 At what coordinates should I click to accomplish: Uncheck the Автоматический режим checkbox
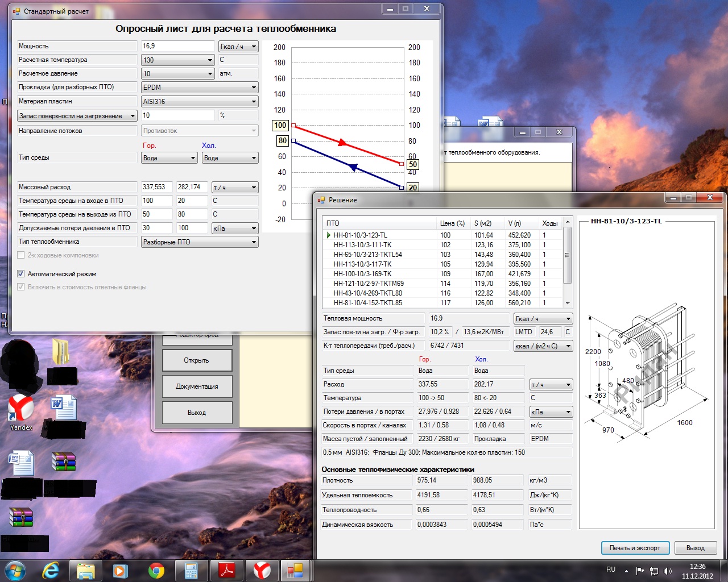21,274
